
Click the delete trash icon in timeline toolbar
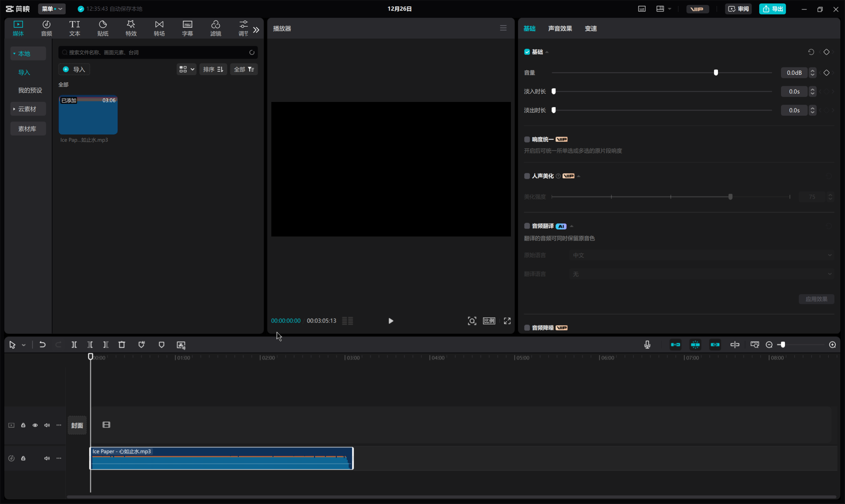point(122,345)
